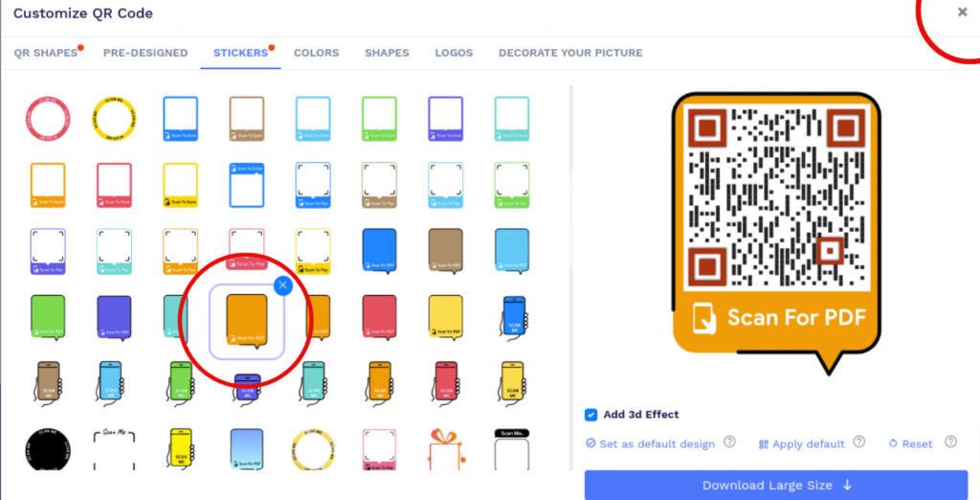
Task: Select the green Scan For PDF speech-bubble sticker
Action: pos(48,317)
